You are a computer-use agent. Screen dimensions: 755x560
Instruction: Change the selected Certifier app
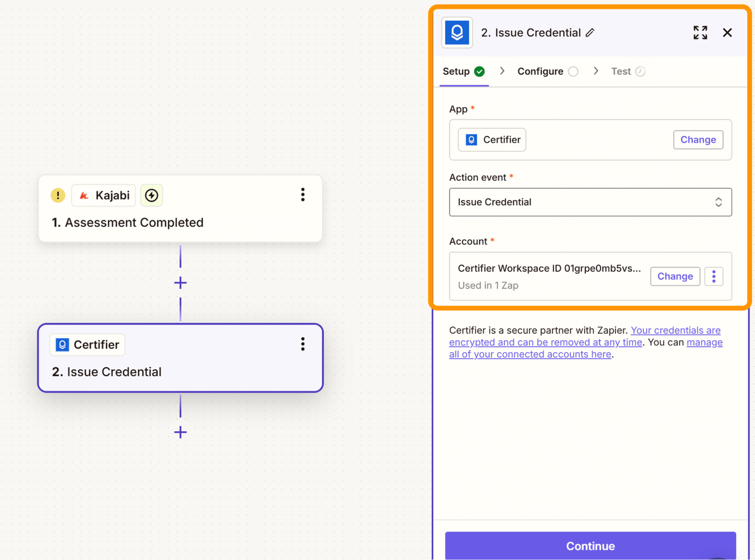pyautogui.click(x=698, y=140)
